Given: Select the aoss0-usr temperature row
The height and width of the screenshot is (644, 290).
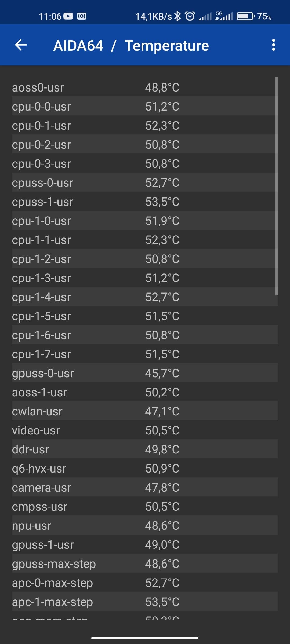Looking at the screenshot, I should tap(145, 87).
